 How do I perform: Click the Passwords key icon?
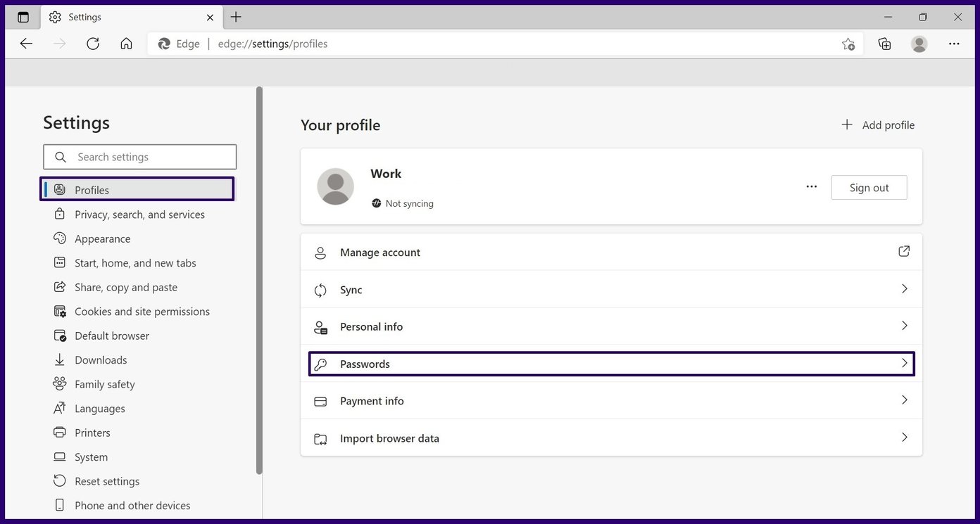click(320, 364)
